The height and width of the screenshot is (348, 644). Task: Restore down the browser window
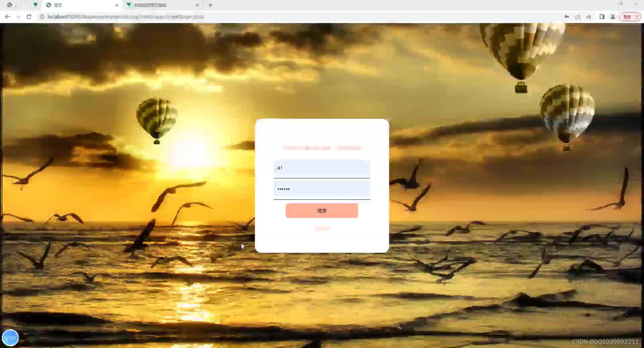tap(621, 4)
